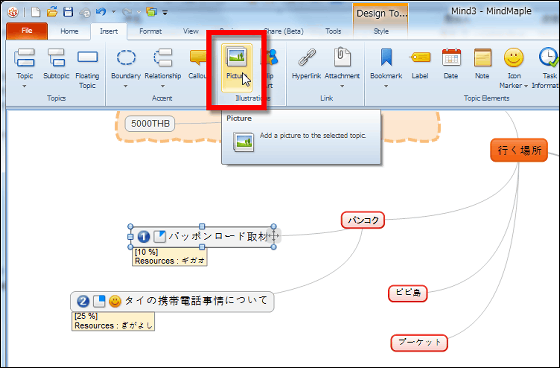Expand the Relationship dropdown arrow
Screen dimensions: 560x368
163,86
